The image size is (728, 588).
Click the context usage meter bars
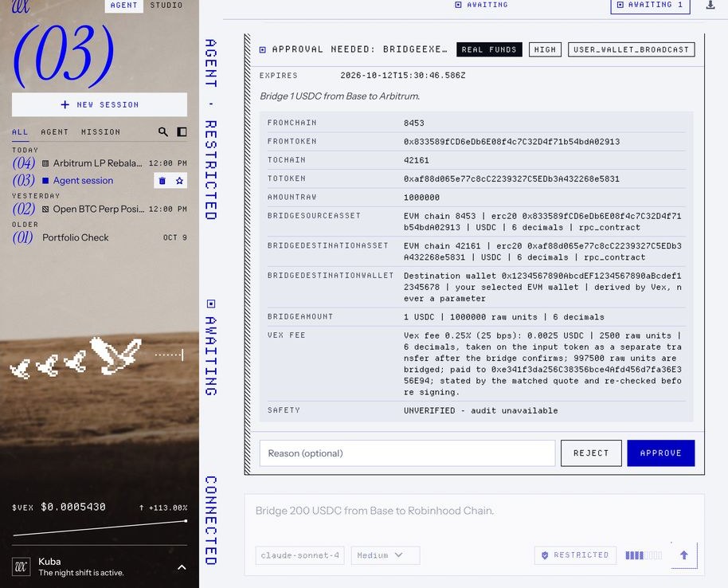point(644,555)
